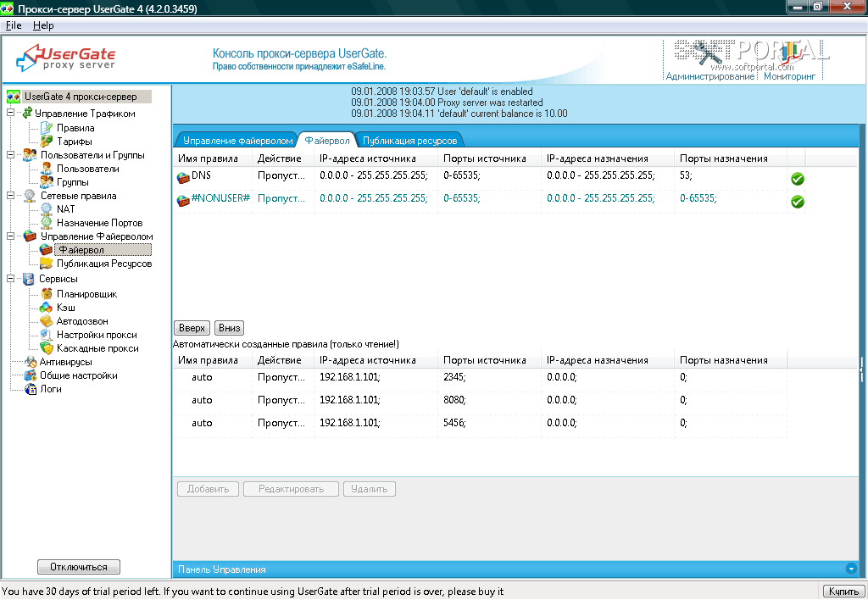This screenshot has width=868, height=600.
Task: Open the Мониторинг section
Action: click(x=789, y=61)
